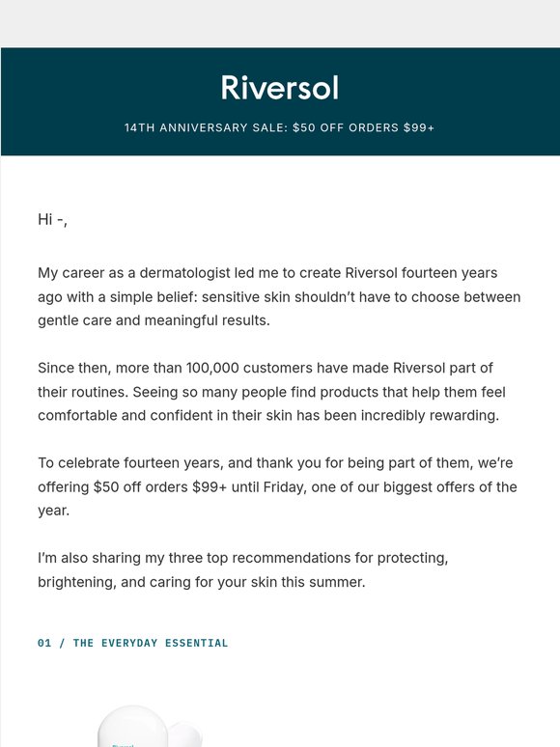
Task: Click the paragraph starting 'My career as a dermatologist'
Action: (279, 297)
